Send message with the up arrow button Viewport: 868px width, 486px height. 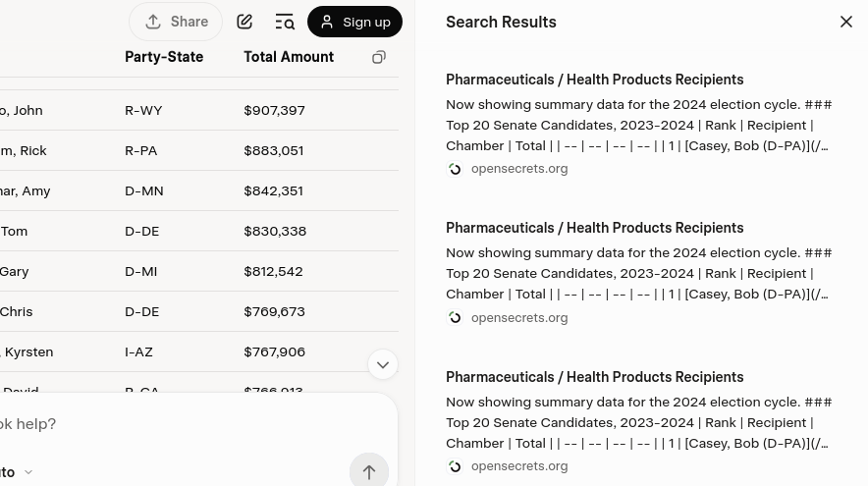point(368,471)
